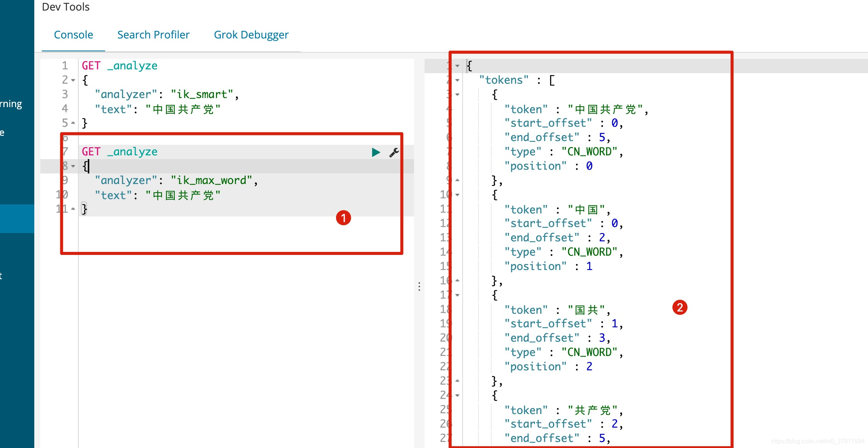
Task: Click the closing fold arrow at line 11
Action: click(73, 209)
